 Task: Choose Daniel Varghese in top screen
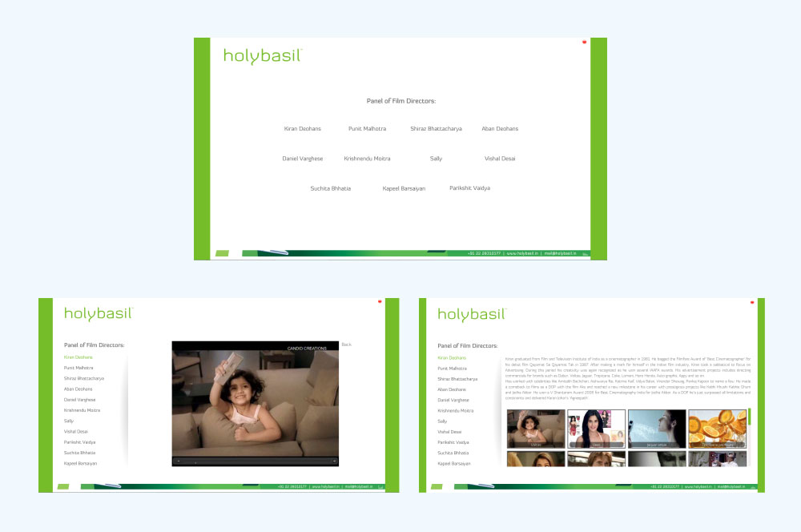click(303, 159)
